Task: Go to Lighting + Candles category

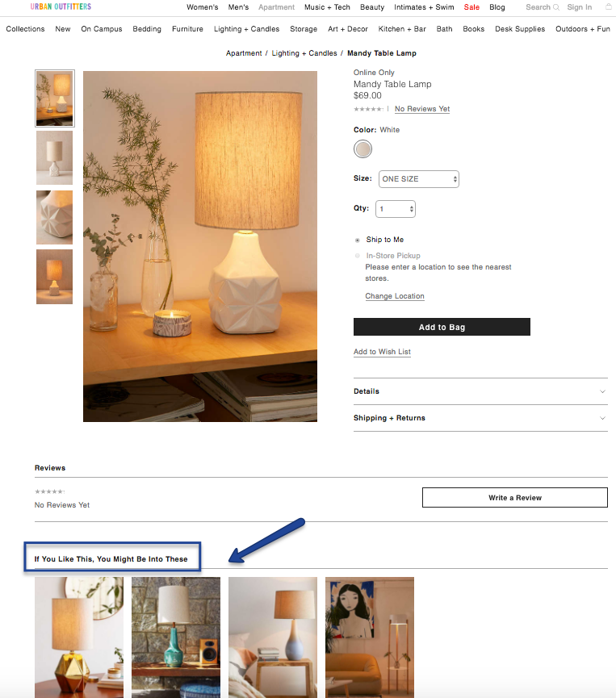Action: 246,29
